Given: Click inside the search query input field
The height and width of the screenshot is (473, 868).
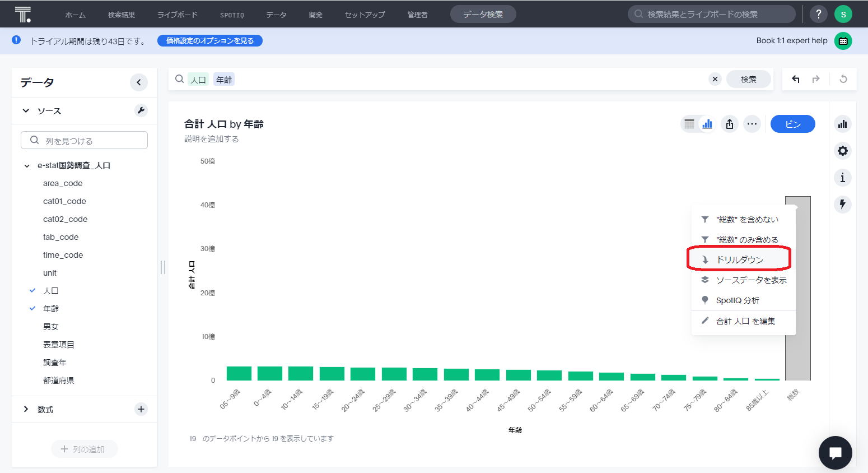Looking at the screenshot, I should click(x=392, y=79).
